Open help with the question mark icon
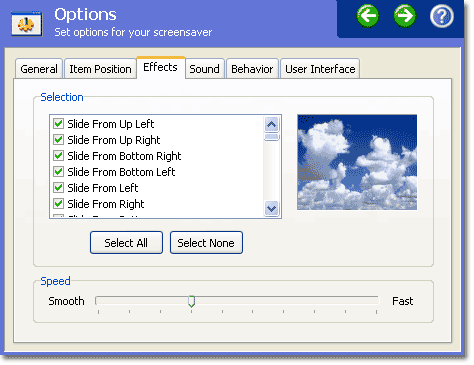 [441, 16]
